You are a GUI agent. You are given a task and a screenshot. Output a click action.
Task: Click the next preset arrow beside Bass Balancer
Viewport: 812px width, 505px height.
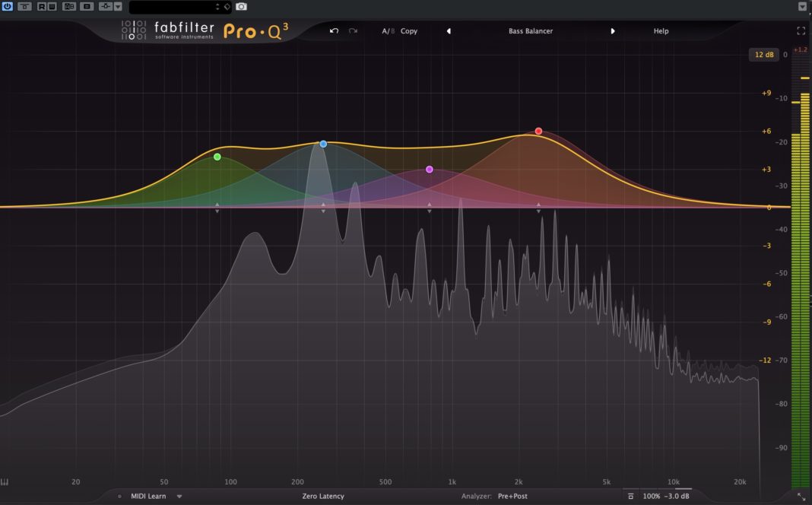[613, 31]
